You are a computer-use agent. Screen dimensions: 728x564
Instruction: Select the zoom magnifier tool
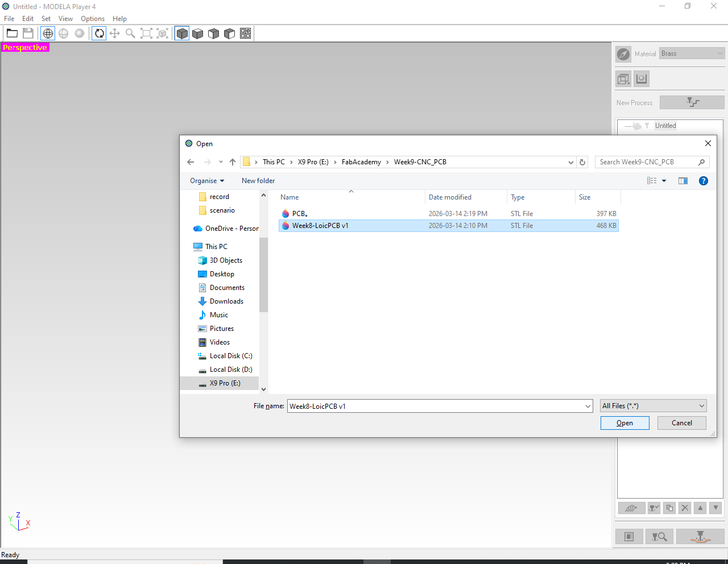coord(130,34)
